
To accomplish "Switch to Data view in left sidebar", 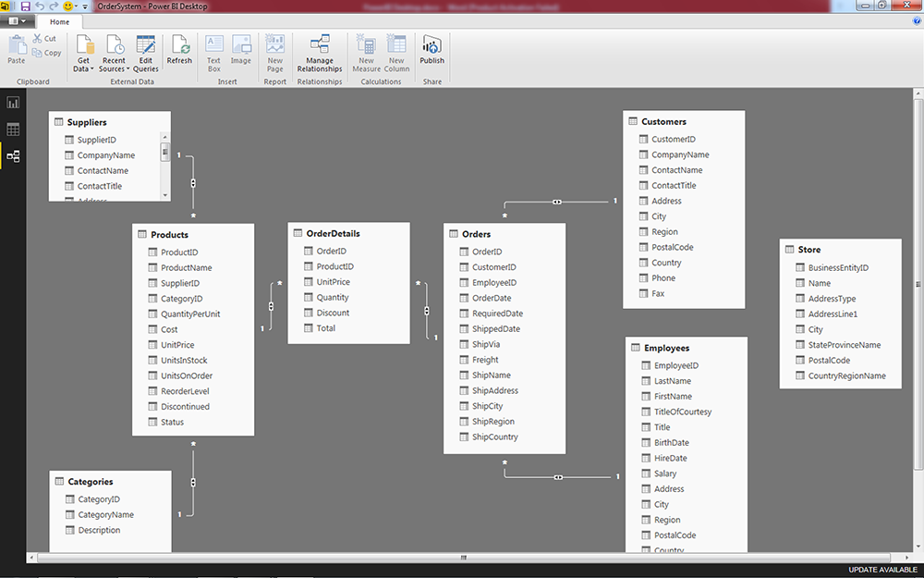I will click(x=13, y=129).
